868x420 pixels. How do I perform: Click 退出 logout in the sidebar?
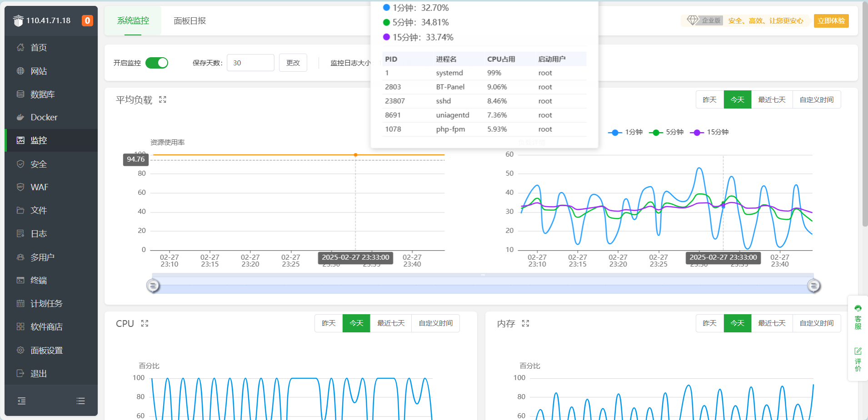tap(51, 373)
